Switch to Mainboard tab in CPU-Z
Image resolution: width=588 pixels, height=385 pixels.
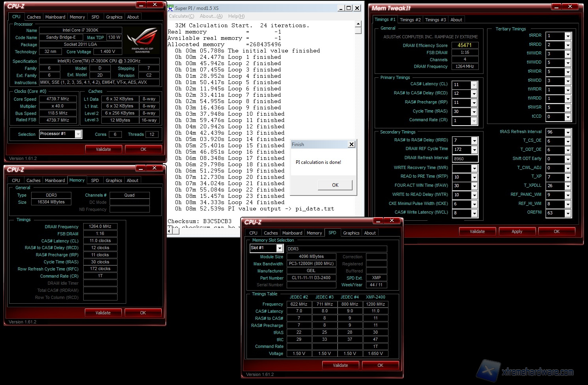coord(55,17)
